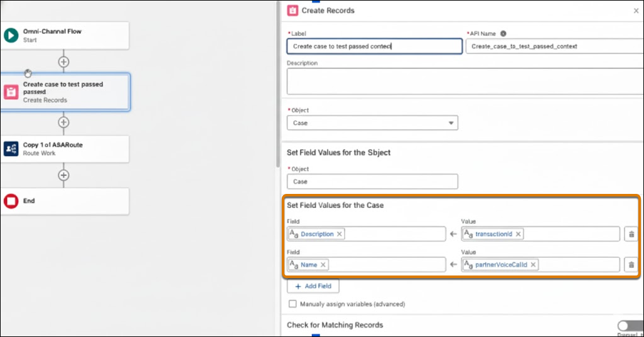Remove the transactionId value pill
Screen dimensions: 644x337
pyautogui.click(x=518, y=234)
